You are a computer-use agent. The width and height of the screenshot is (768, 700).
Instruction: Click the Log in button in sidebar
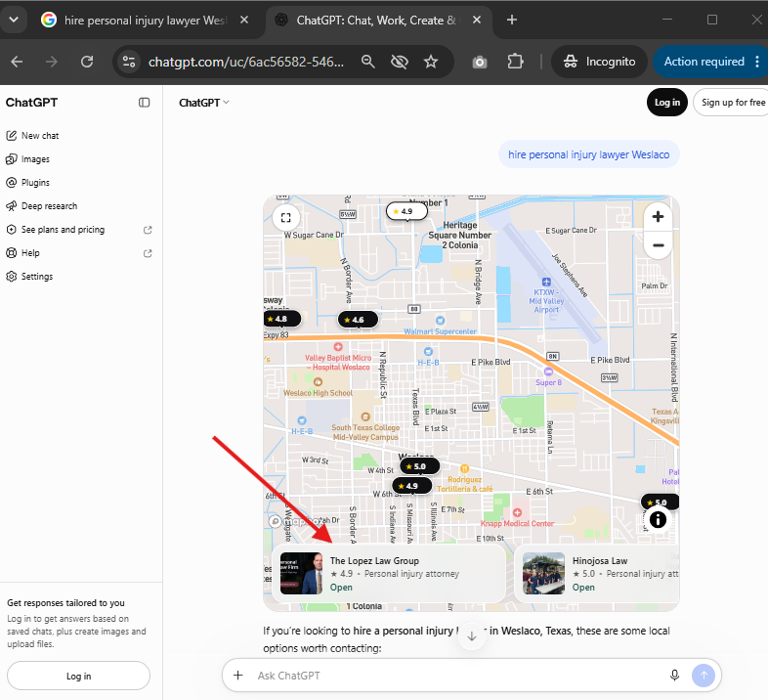tap(78, 676)
